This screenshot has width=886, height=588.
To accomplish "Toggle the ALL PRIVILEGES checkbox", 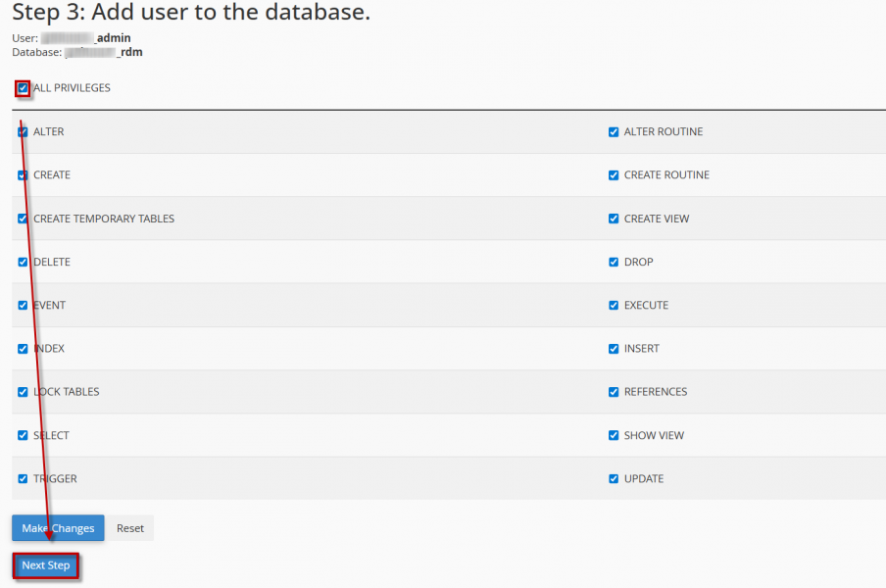I will pyautogui.click(x=23, y=88).
